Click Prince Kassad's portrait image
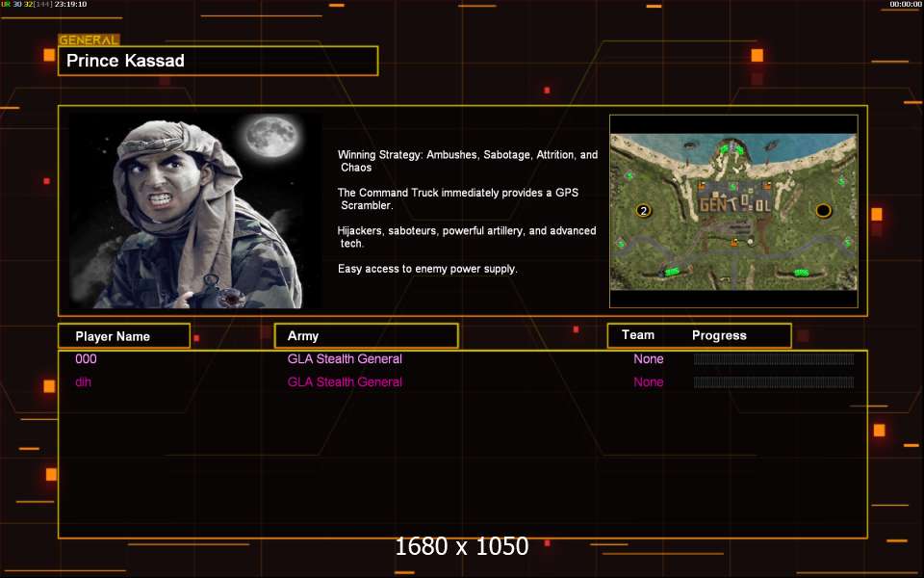The width and height of the screenshot is (924, 578). click(195, 211)
